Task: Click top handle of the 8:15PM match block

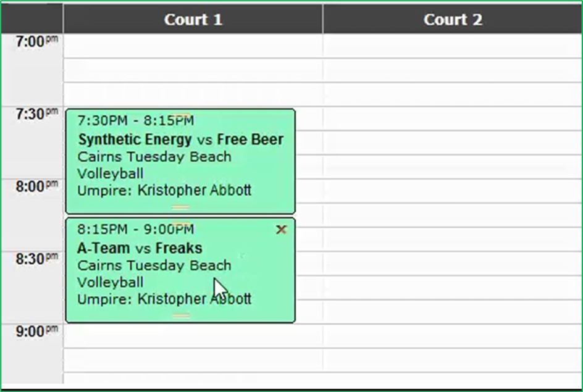Action: click(181, 223)
